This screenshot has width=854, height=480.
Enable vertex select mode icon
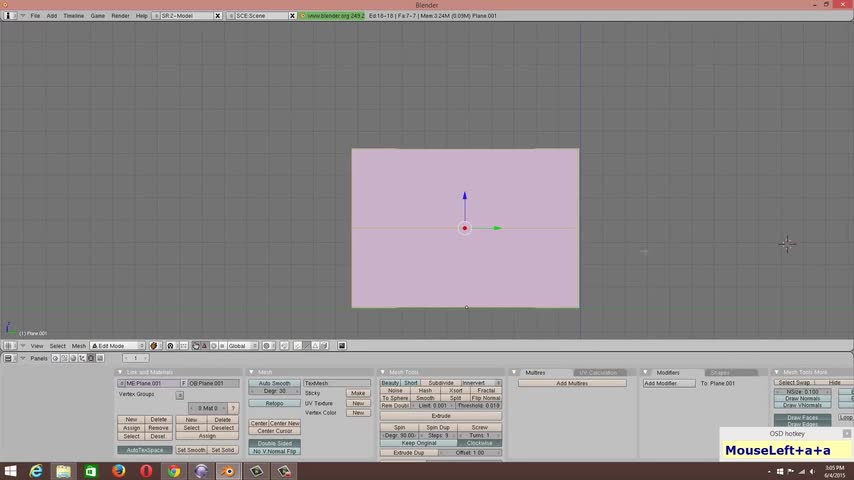click(x=297, y=346)
